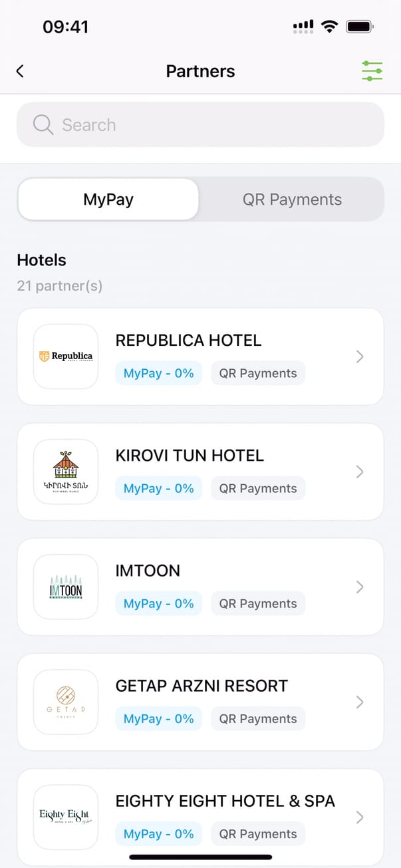
Task: Open the Eighty Eight hotel logo
Action: click(66, 817)
